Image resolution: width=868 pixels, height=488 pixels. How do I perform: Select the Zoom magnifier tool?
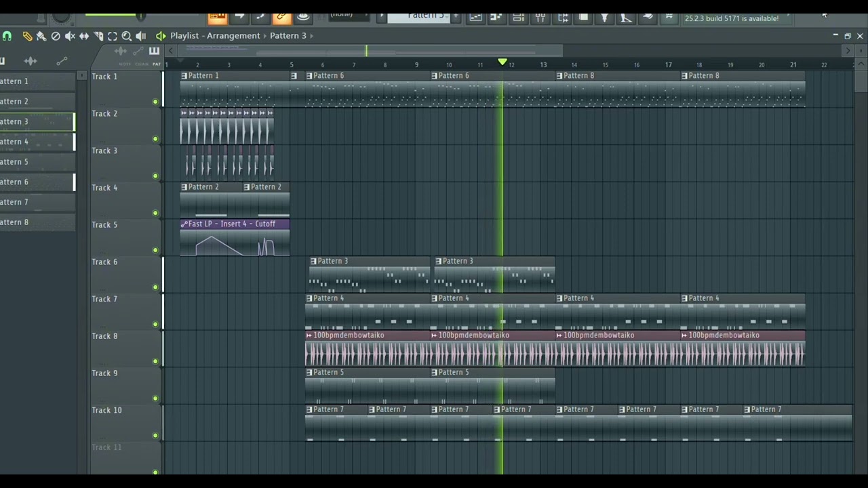[127, 36]
